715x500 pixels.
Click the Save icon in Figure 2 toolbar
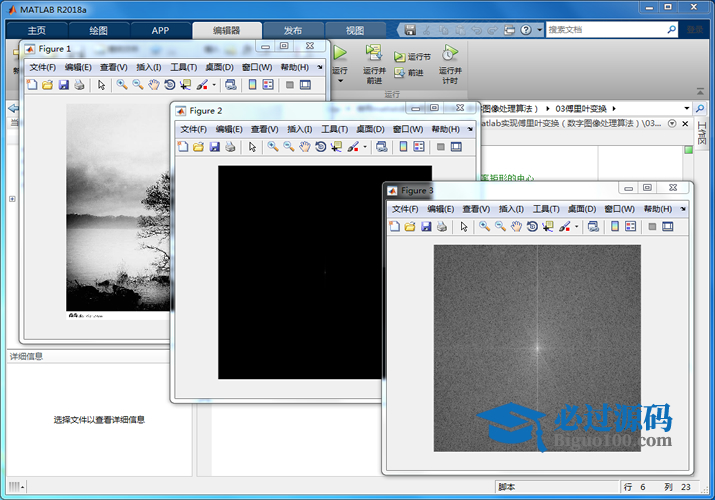coord(215,147)
